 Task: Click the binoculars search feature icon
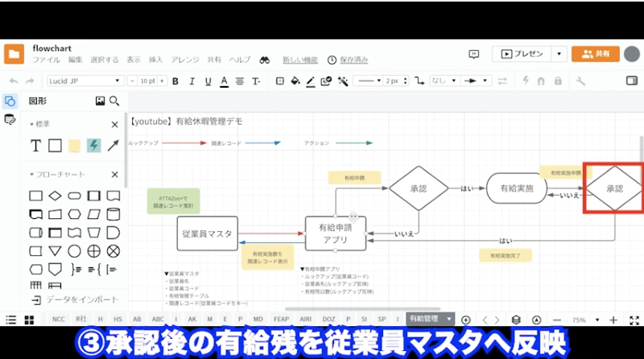(263, 60)
